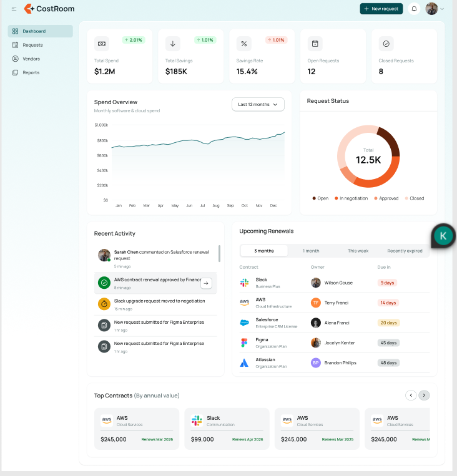Show previous Top Contracts
The width and height of the screenshot is (457, 476).
pos(411,396)
